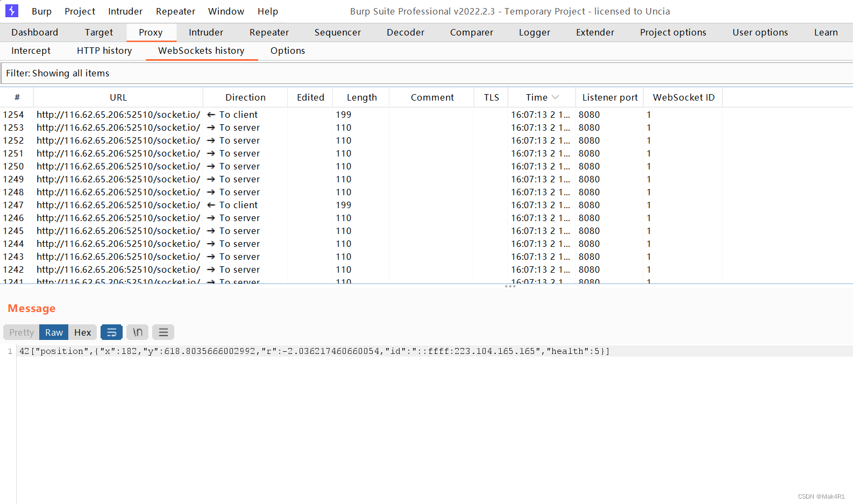Open the Project menu
This screenshot has width=853, height=504.
[80, 11]
